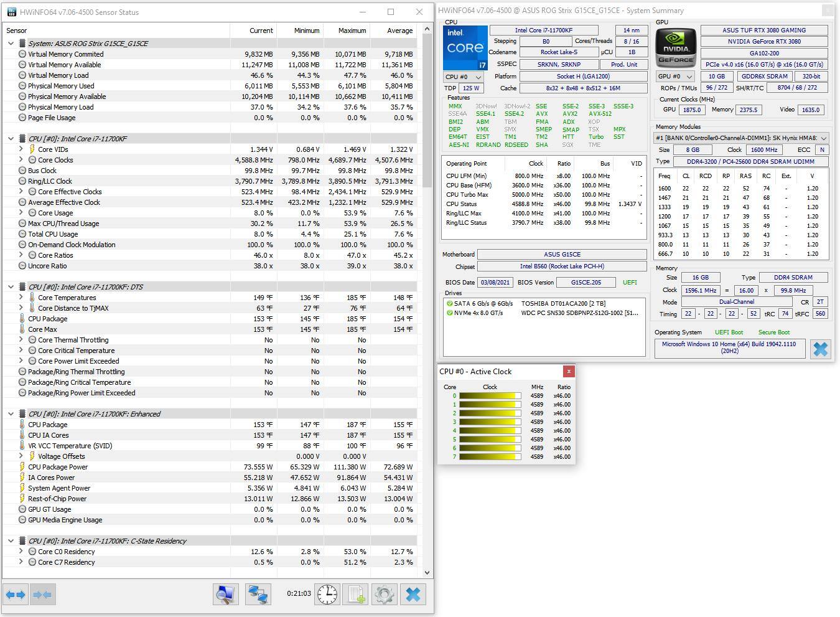Open the remote network computers icon

coord(258,595)
